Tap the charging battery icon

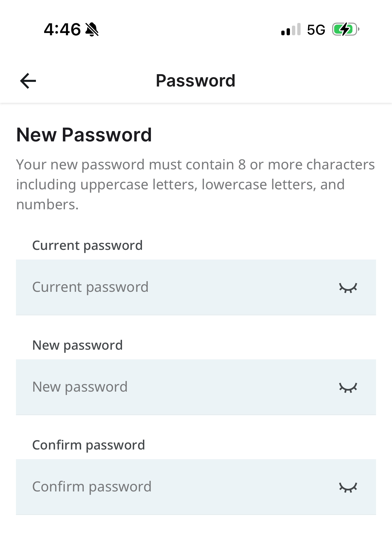[346, 29]
